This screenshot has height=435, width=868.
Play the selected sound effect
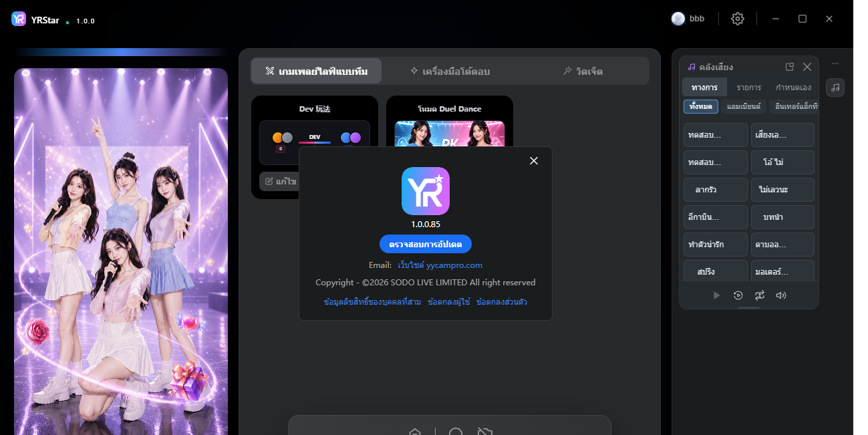tap(716, 295)
